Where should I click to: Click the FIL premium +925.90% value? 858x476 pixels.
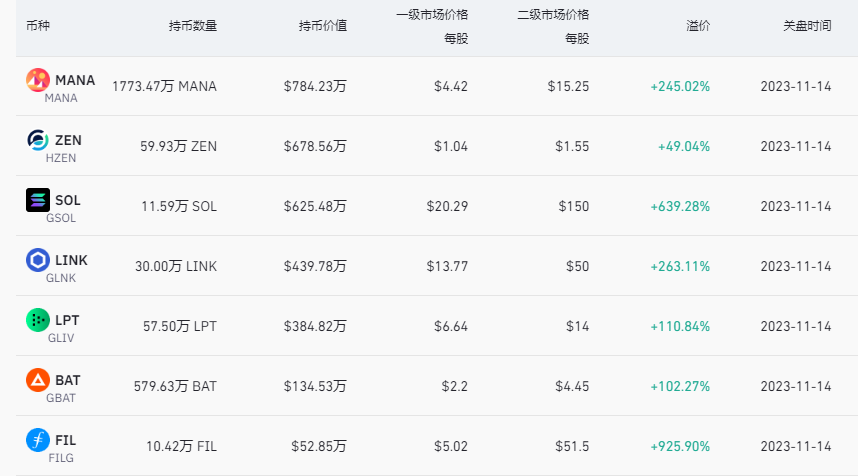pyautogui.click(x=680, y=446)
